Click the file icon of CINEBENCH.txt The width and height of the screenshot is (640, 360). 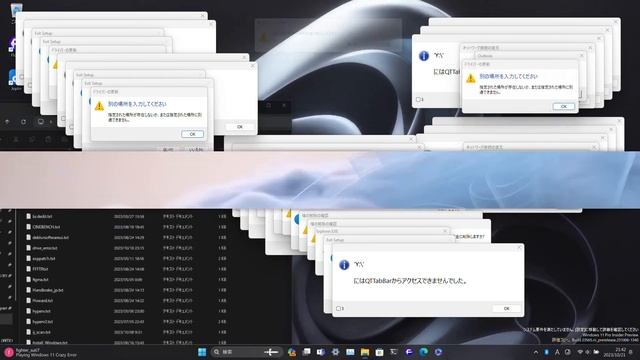(x=28, y=227)
